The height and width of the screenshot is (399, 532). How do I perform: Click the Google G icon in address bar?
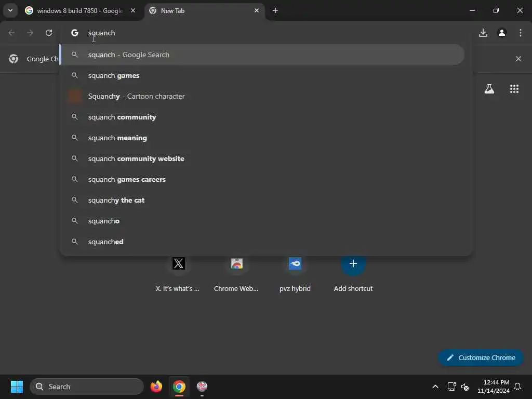[75, 33]
